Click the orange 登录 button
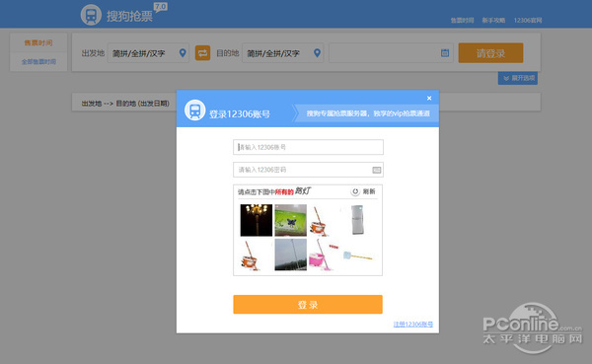Screen dimensions: 592x364 tap(308, 305)
